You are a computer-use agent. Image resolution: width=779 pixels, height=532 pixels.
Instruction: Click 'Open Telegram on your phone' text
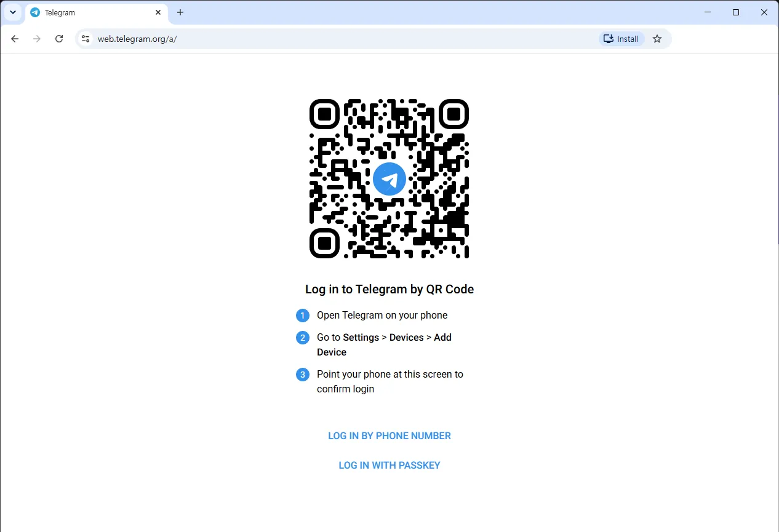tap(382, 315)
